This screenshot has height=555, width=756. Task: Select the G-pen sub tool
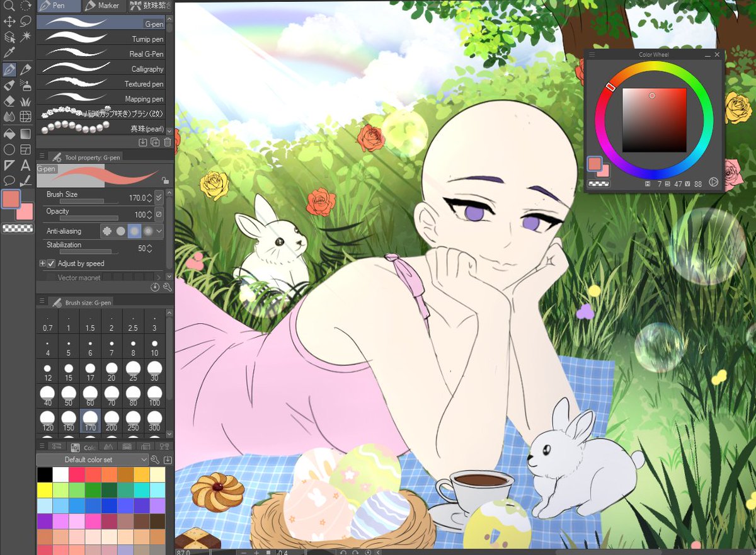point(101,23)
